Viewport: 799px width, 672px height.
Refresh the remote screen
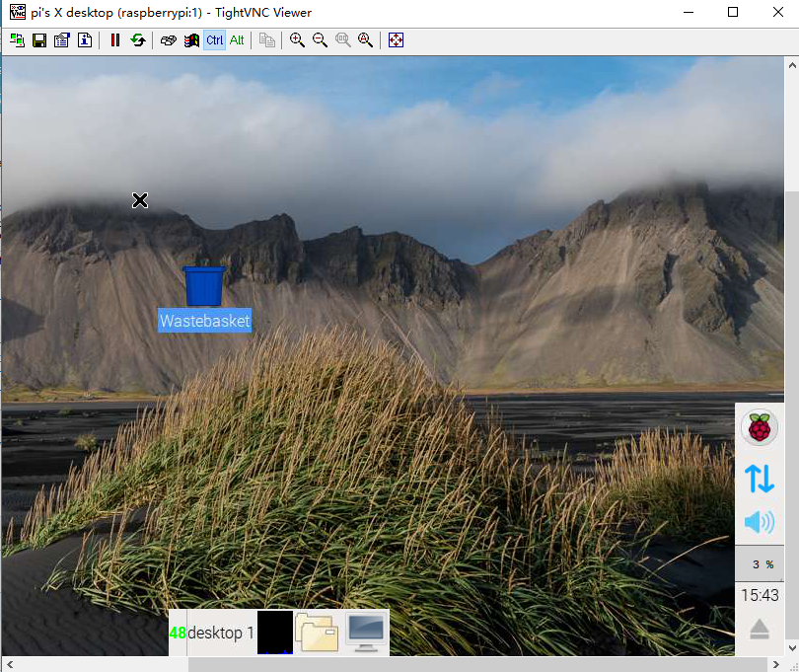click(137, 40)
